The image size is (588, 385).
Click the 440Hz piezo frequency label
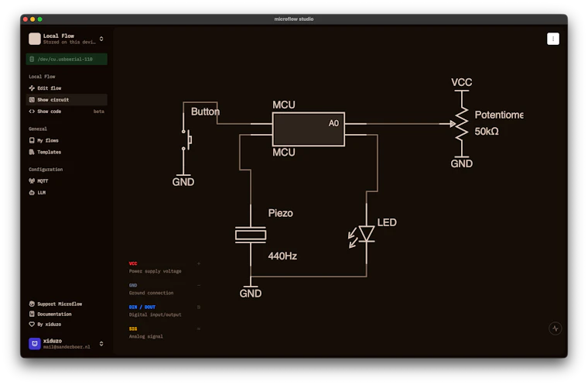click(x=282, y=256)
